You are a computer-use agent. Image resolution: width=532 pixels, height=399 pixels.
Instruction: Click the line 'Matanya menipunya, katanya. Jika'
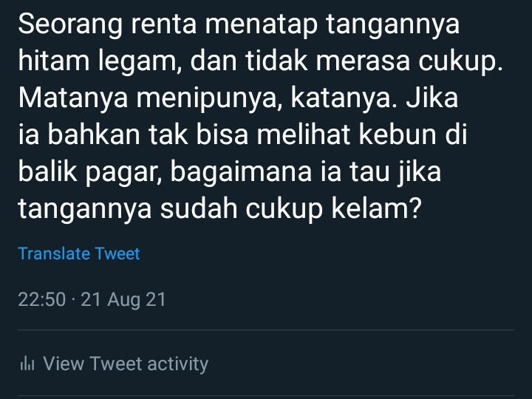[x=238, y=99]
